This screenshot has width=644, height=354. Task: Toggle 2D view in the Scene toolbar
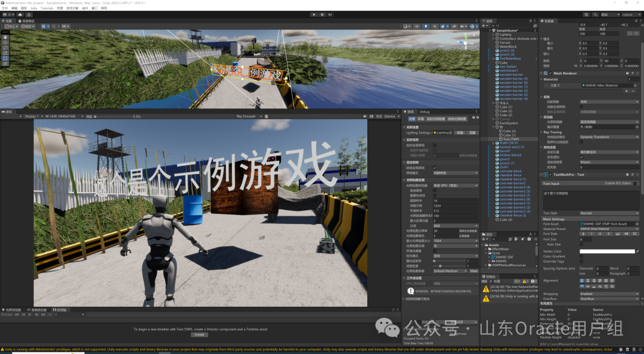pos(417,26)
